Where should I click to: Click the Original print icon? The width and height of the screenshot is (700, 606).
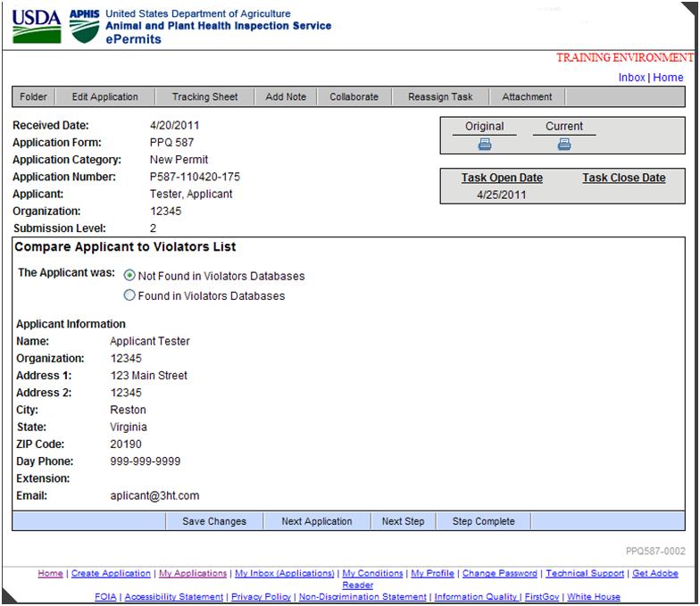click(484, 144)
